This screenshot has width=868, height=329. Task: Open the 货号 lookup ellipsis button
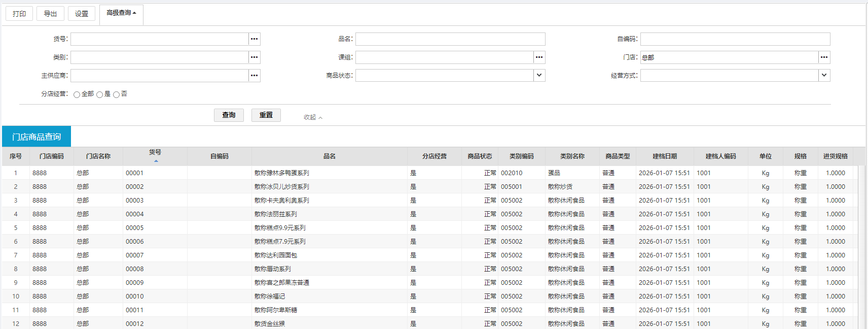tap(254, 39)
